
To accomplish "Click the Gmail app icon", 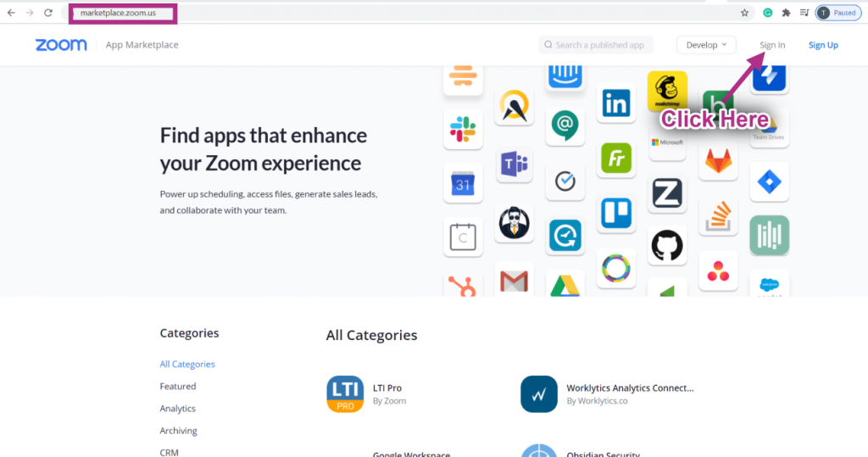I will [x=515, y=281].
